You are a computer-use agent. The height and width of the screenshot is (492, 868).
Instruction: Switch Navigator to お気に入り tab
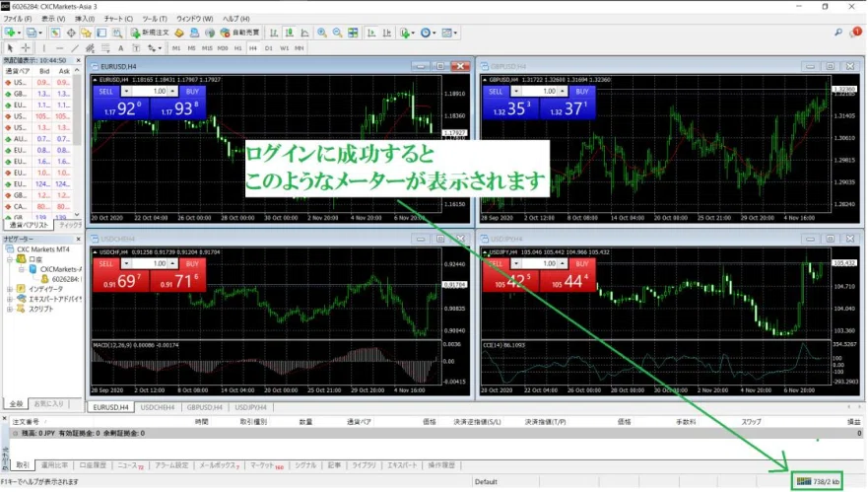48,404
